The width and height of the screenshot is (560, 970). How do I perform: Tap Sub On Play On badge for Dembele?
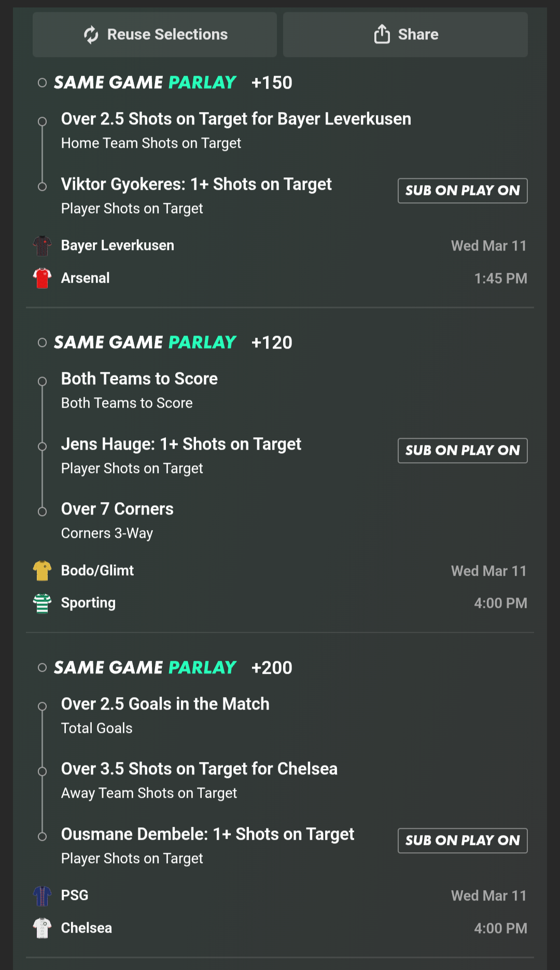pos(463,841)
